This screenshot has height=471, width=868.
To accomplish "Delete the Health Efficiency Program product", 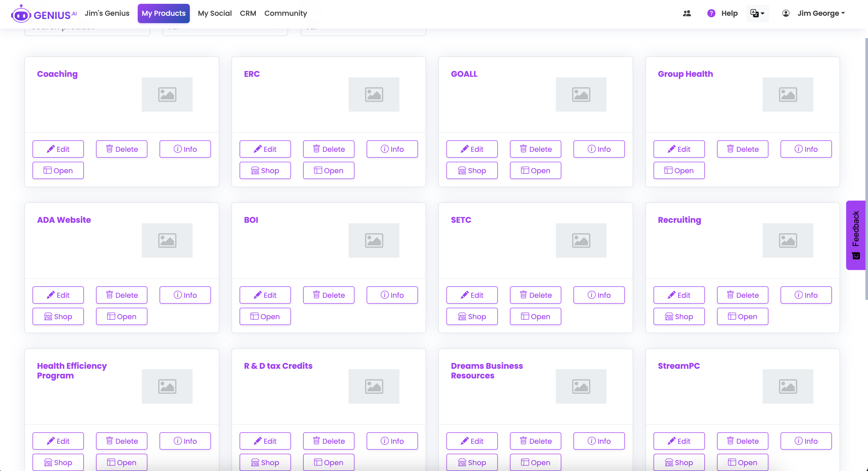I will tap(122, 441).
